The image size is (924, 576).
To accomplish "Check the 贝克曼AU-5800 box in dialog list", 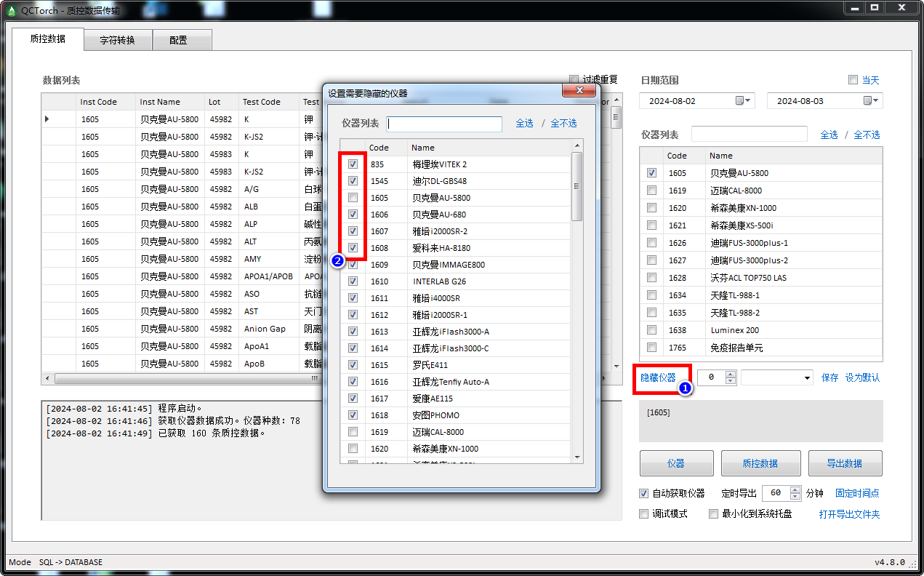I will (x=353, y=198).
